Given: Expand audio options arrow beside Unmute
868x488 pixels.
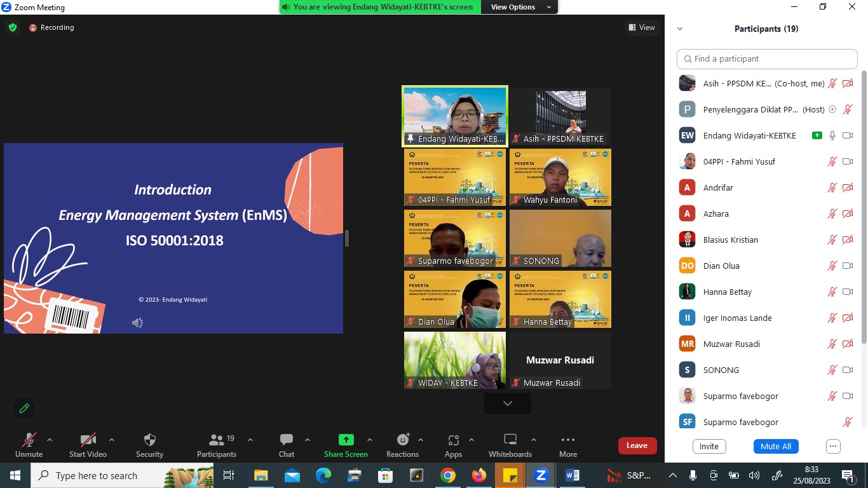Looking at the screenshot, I should (50, 440).
